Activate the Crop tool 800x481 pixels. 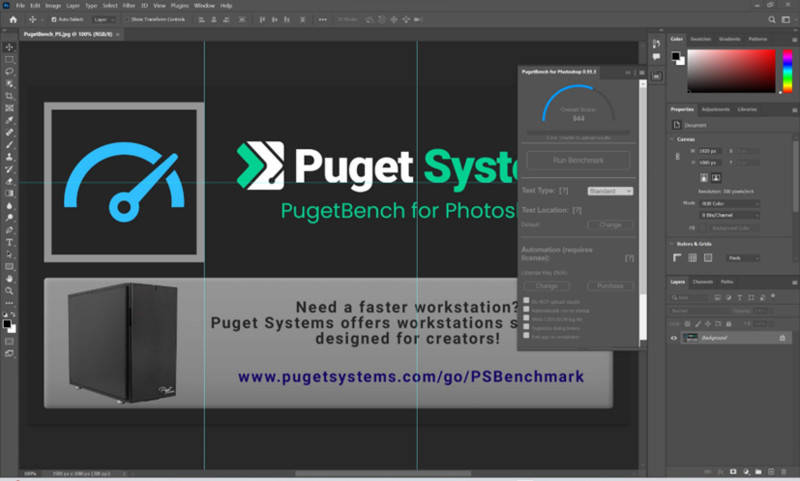point(10,96)
